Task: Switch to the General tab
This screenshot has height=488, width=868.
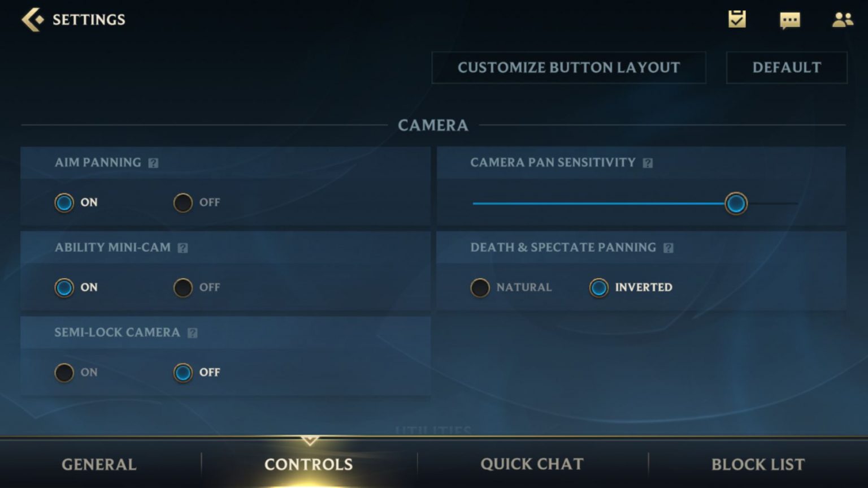Action: 99,464
